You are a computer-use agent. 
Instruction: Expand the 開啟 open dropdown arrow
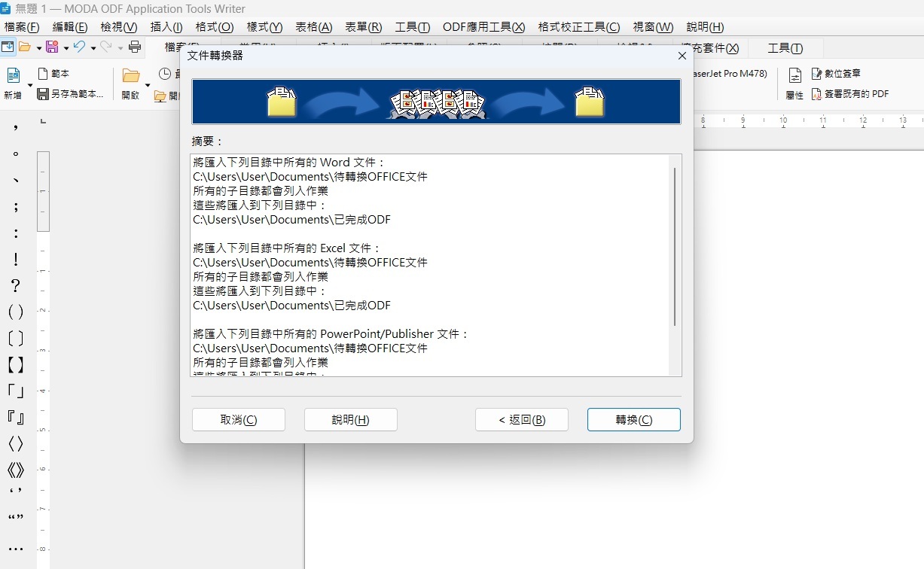(x=148, y=86)
